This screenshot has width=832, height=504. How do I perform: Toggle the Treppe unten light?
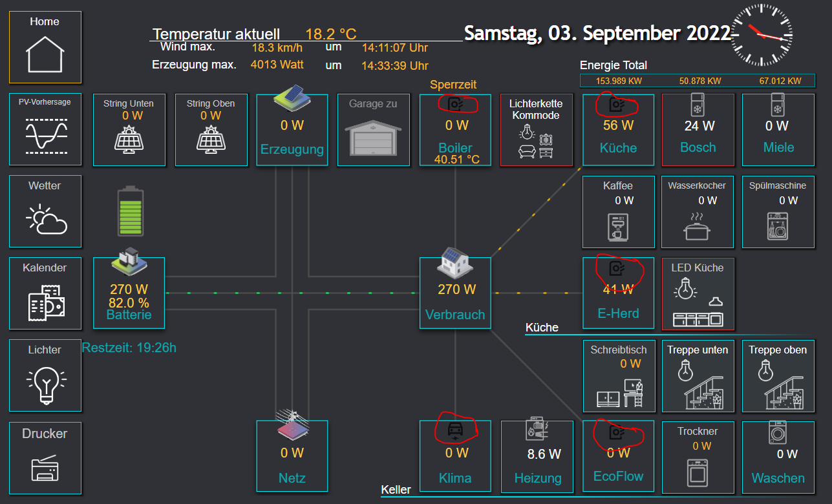coord(698,376)
